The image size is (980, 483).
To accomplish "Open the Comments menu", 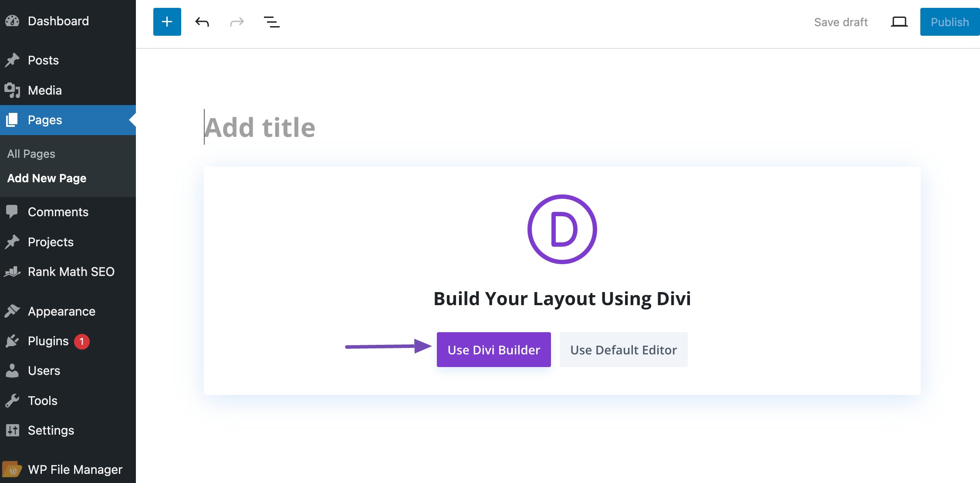I will click(x=58, y=212).
